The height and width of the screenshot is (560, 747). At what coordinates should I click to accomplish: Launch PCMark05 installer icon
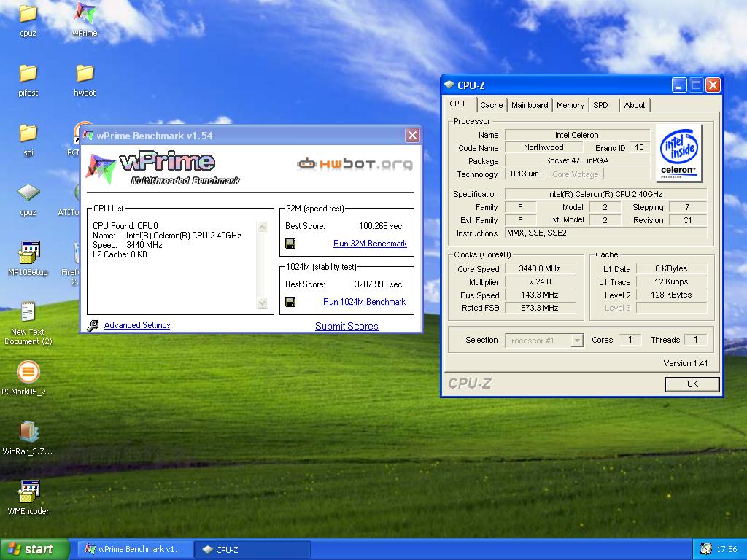point(28,378)
